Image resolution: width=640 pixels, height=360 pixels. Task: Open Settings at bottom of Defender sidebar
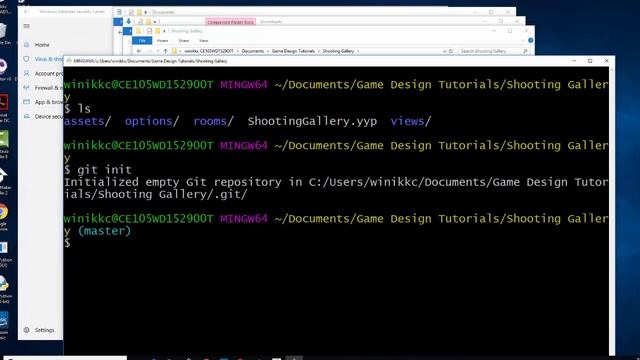tap(44, 330)
